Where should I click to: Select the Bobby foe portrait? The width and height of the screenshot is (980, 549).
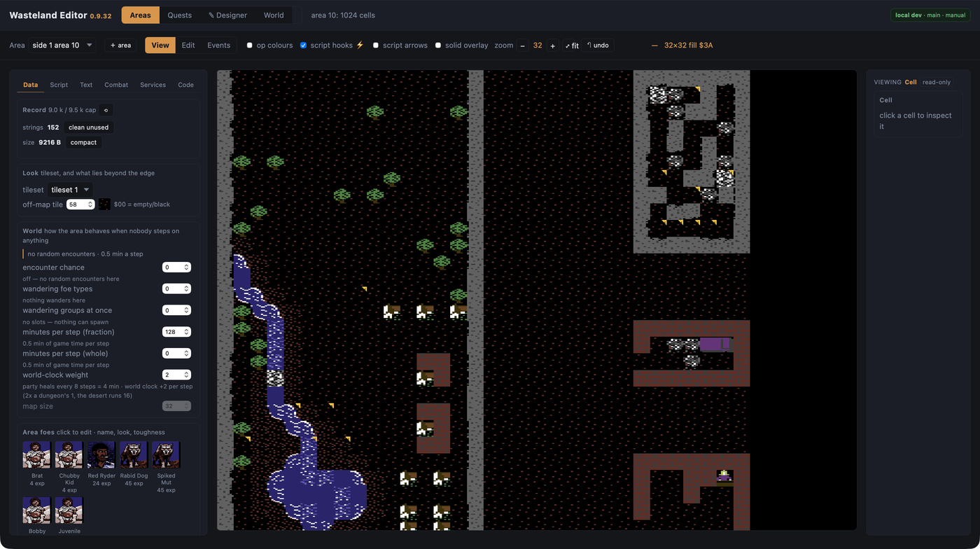pyautogui.click(x=37, y=510)
